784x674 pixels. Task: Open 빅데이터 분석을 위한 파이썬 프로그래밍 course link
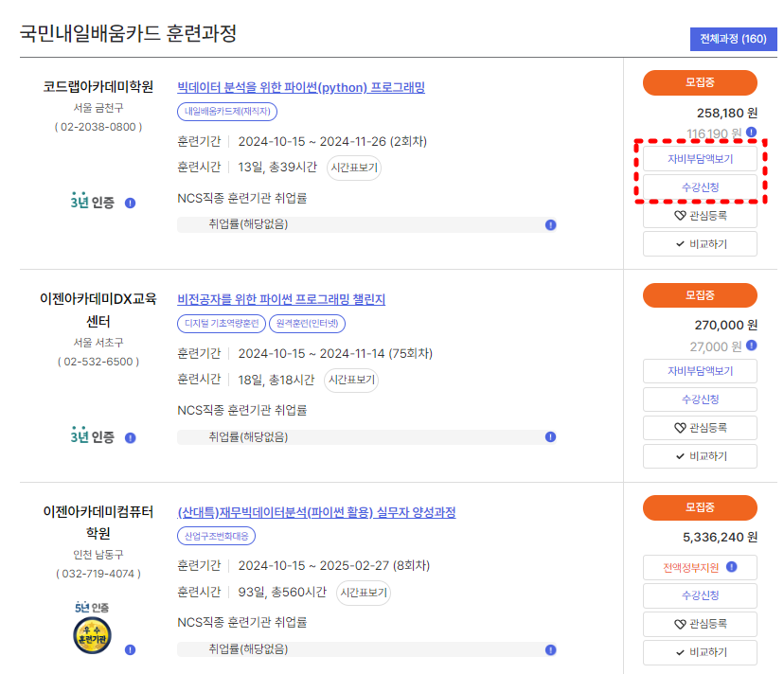(301, 87)
